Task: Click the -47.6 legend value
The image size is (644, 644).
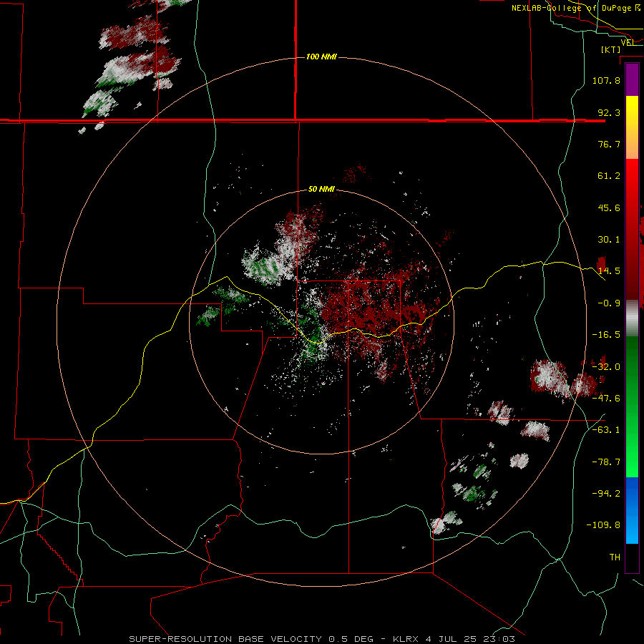Action: (606, 399)
